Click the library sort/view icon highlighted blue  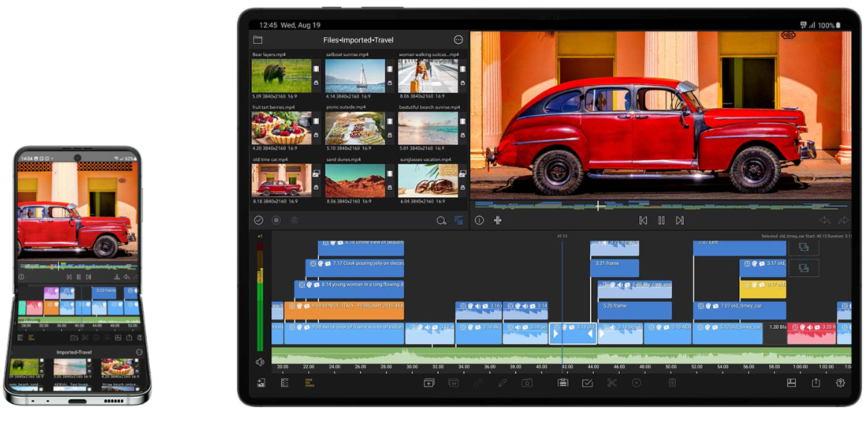click(458, 220)
